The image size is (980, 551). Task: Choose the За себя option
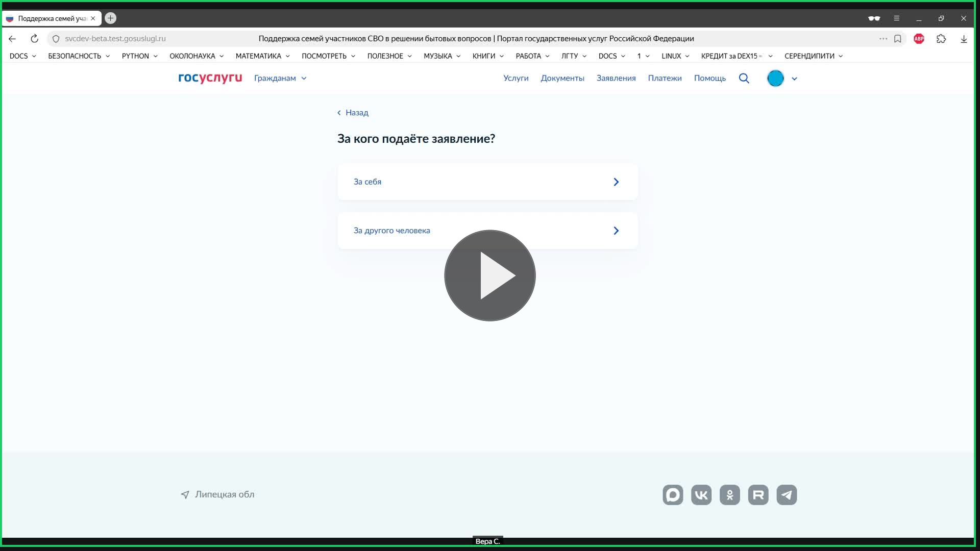tap(487, 182)
